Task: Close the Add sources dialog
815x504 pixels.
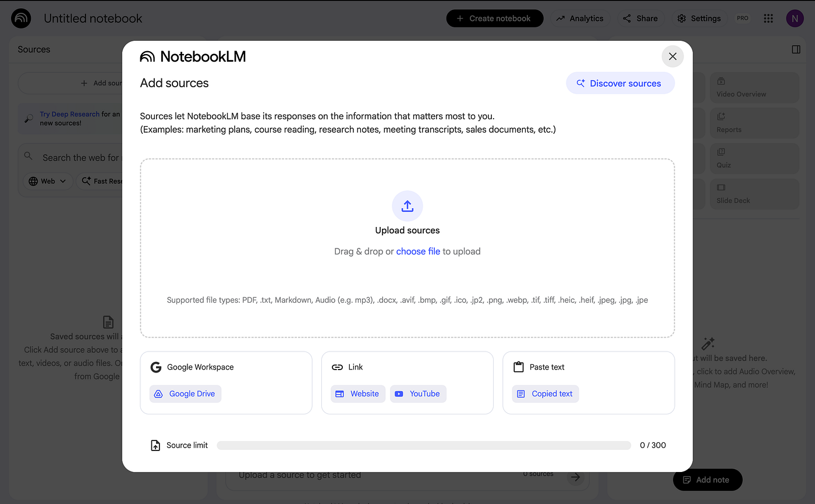Action: tap(672, 56)
